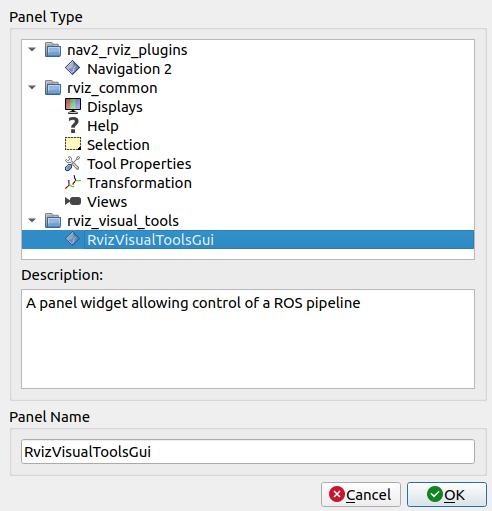
Task: Select the Transformation panel type
Action: tap(139, 183)
